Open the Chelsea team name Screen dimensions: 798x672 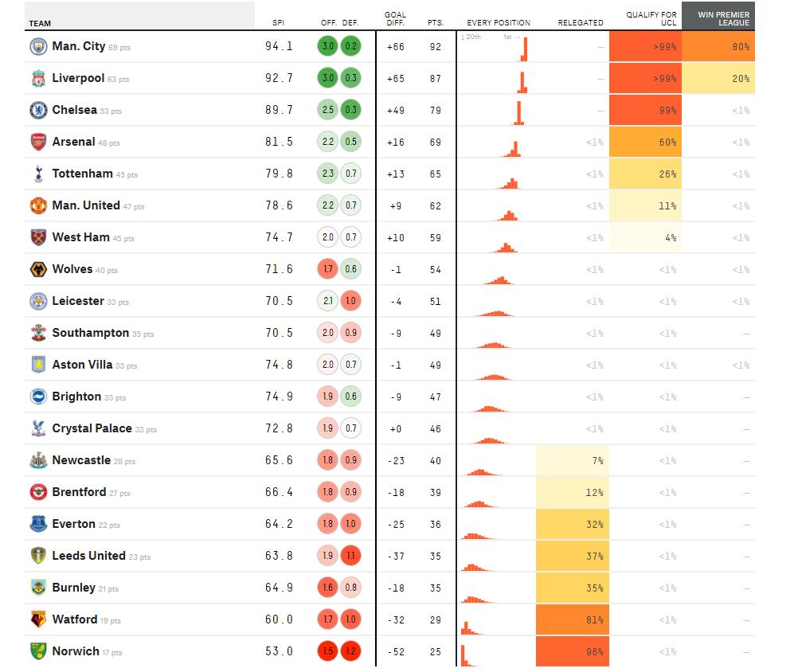click(x=74, y=110)
